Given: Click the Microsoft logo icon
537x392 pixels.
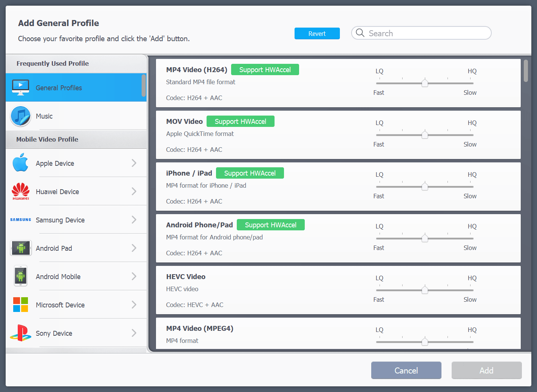Looking at the screenshot, I should 20,304.
